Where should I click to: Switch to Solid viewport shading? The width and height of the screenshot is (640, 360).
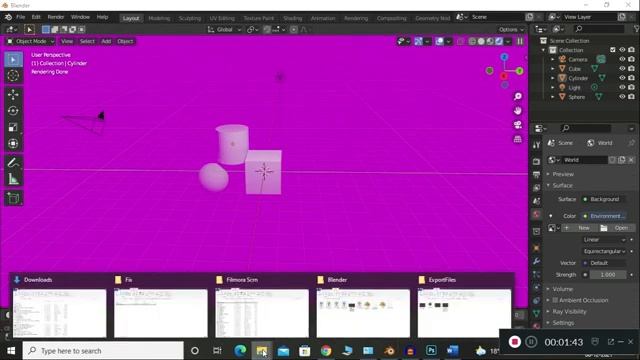click(x=481, y=41)
